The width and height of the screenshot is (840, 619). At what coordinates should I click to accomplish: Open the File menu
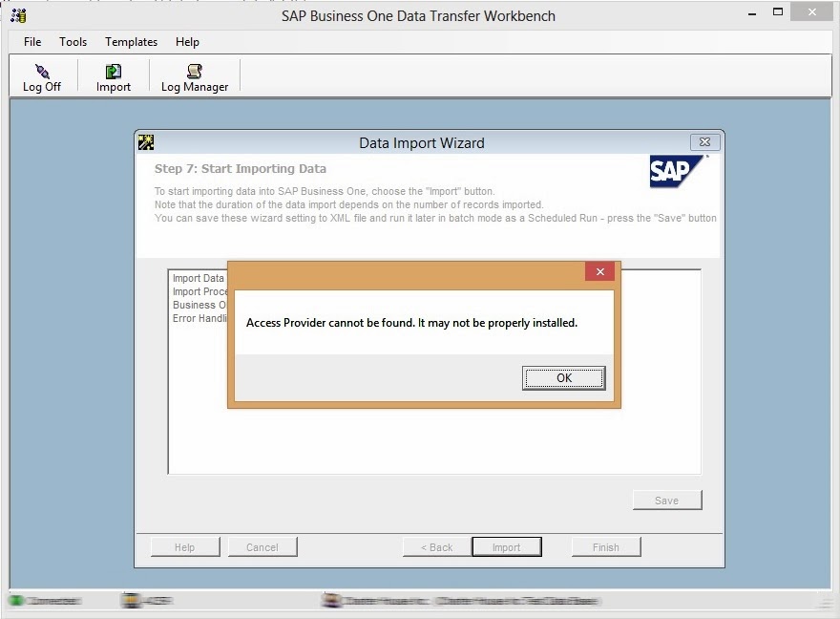(31, 42)
